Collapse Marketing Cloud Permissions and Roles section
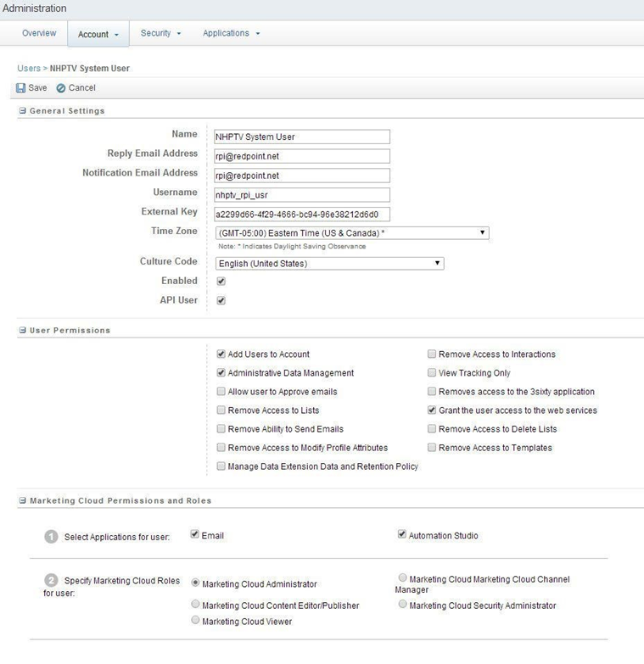The height and width of the screenshot is (664, 644). (23, 501)
